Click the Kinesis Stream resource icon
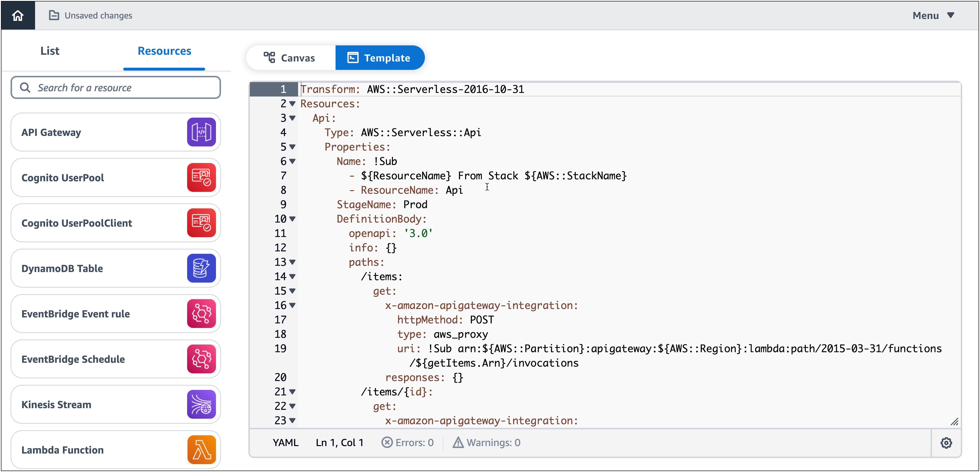The image size is (980, 472). click(201, 405)
